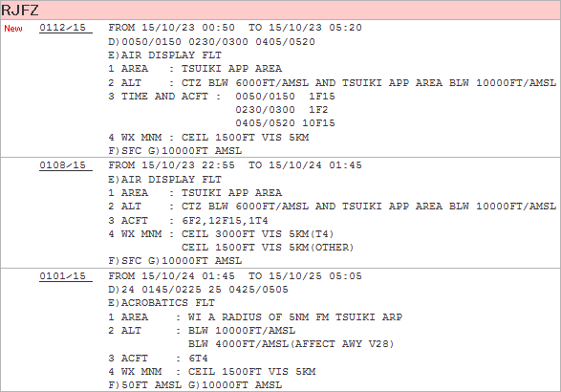Click the CEIL 3000FT VIS 5KM(T4) line
The width and height of the screenshot is (561, 392).
point(258,234)
